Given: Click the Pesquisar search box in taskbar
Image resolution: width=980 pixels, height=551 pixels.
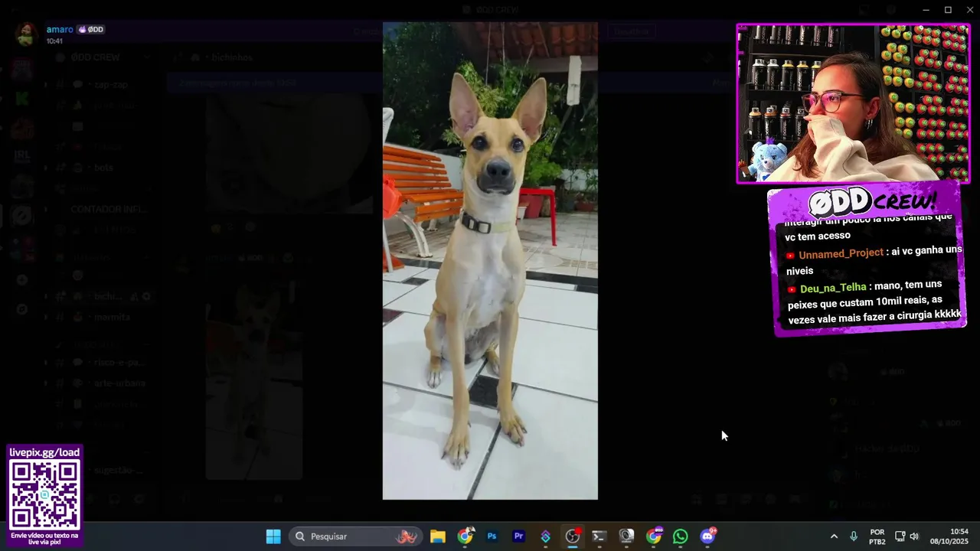Looking at the screenshot, I should coord(354,536).
